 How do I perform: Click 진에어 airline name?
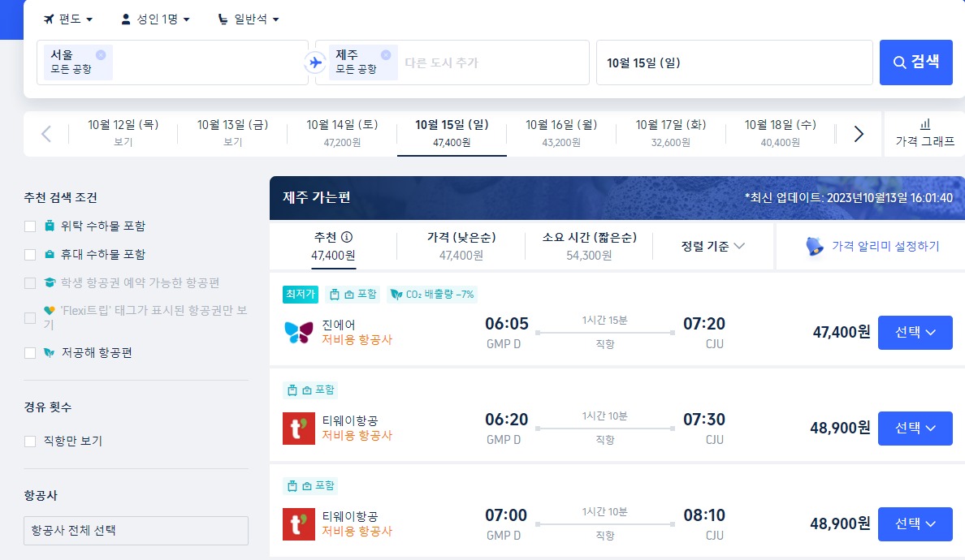[x=339, y=325]
